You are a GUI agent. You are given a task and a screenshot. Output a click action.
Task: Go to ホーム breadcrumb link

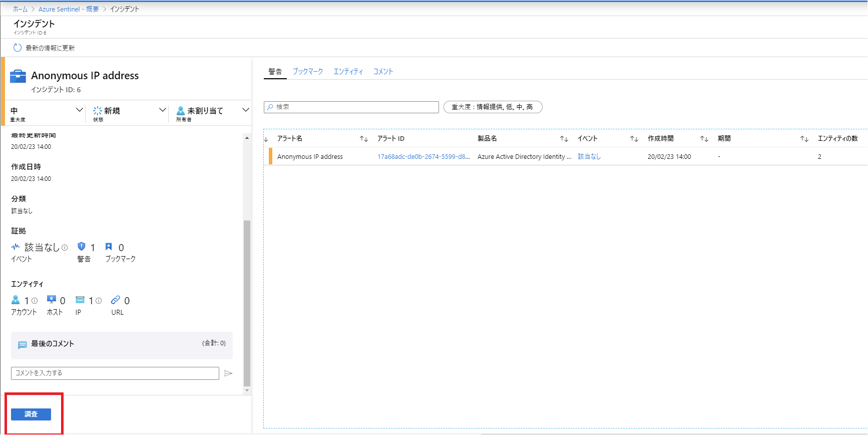click(21, 9)
